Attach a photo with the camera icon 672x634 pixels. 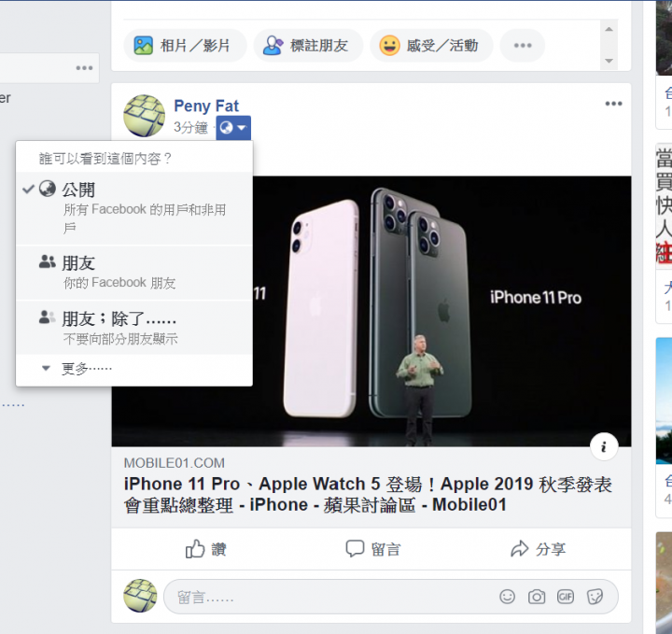coord(536,597)
